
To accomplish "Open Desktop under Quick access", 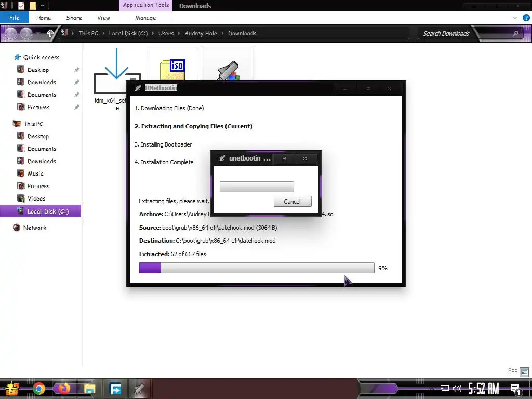I will click(x=38, y=70).
